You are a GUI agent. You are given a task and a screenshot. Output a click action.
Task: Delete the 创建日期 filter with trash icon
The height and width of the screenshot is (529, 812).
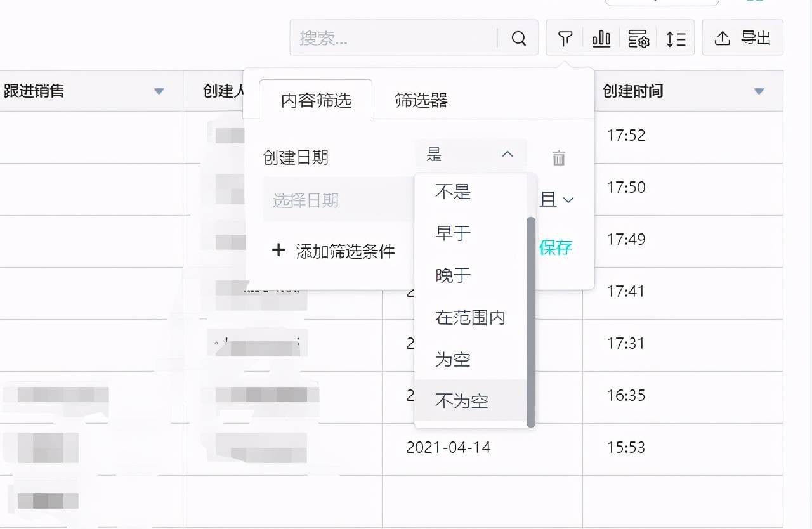pyautogui.click(x=558, y=157)
